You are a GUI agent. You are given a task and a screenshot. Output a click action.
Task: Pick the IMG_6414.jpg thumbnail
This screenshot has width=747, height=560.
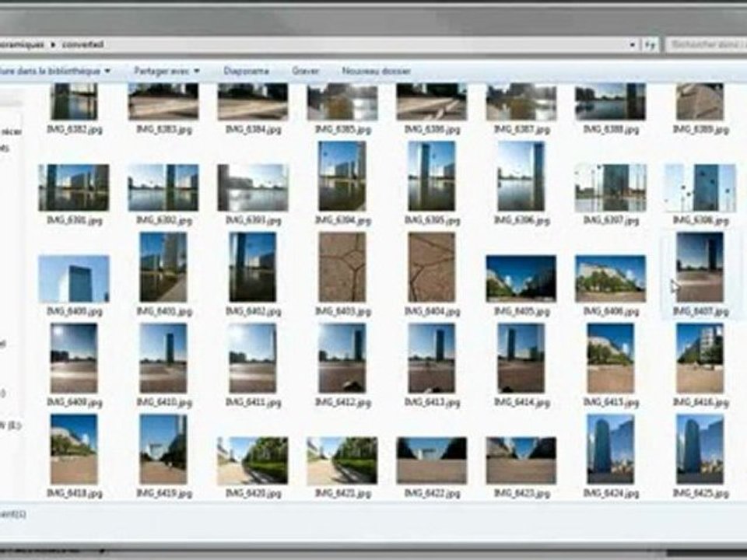[x=521, y=358]
